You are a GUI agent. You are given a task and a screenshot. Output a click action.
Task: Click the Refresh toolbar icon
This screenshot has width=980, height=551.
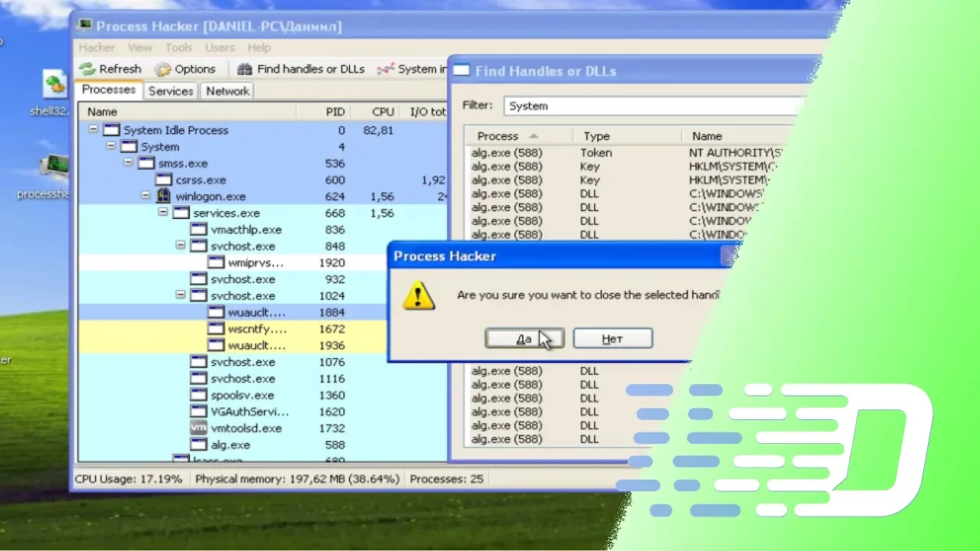click(x=87, y=69)
